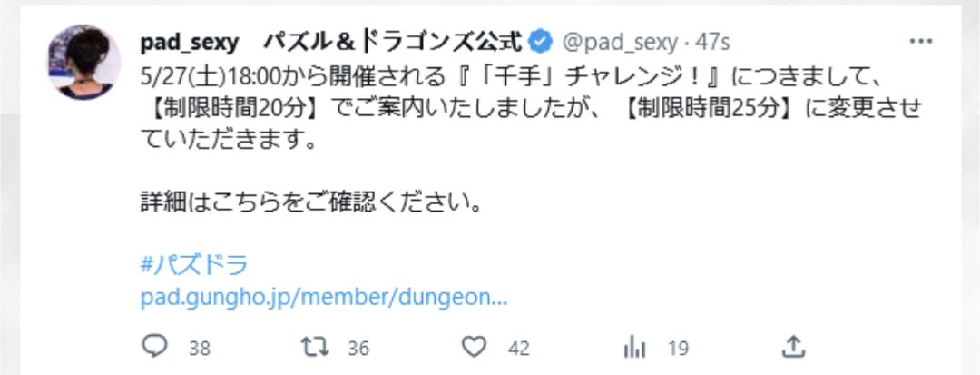Click the reply count 38

pos(200,348)
